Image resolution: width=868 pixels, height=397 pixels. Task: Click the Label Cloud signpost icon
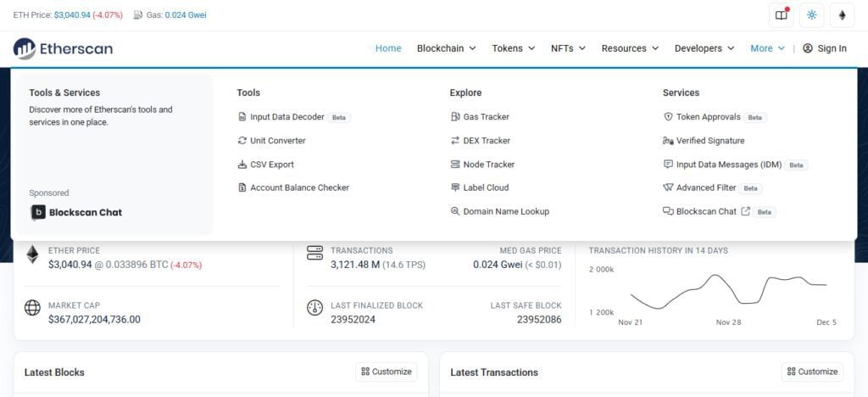(455, 187)
